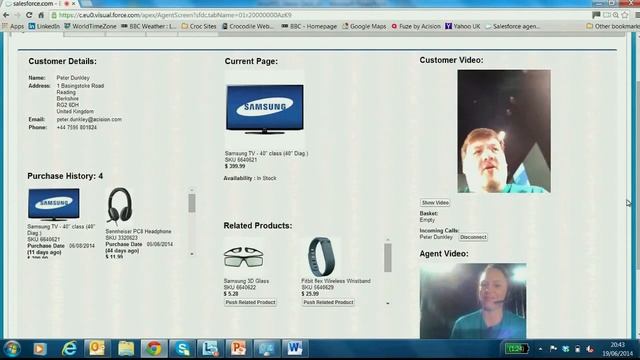This screenshot has width=640, height=360.
Task: Click the address bar URL field
Action: 318,15
